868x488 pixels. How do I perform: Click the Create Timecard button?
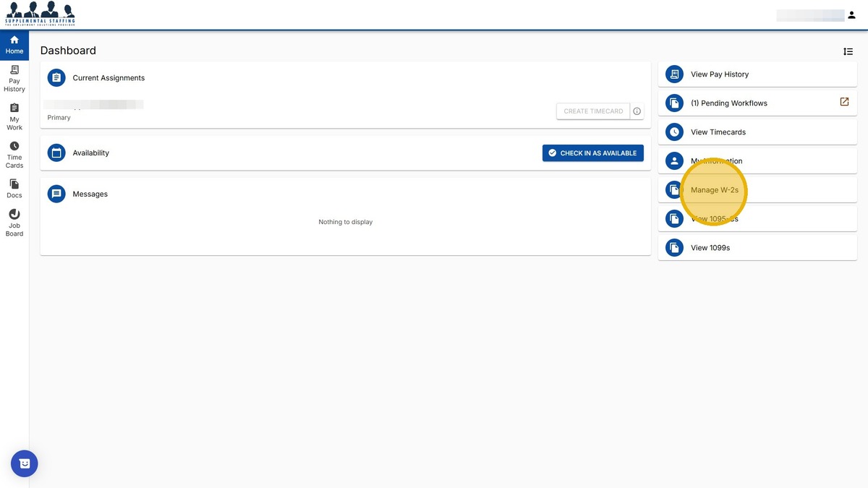pyautogui.click(x=593, y=111)
